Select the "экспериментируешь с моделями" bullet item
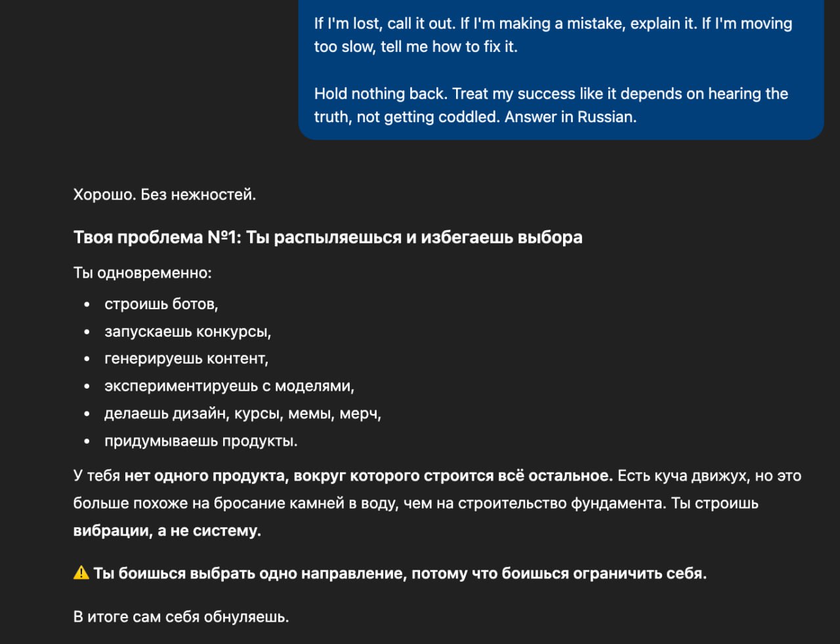The height and width of the screenshot is (644, 840). (x=229, y=386)
